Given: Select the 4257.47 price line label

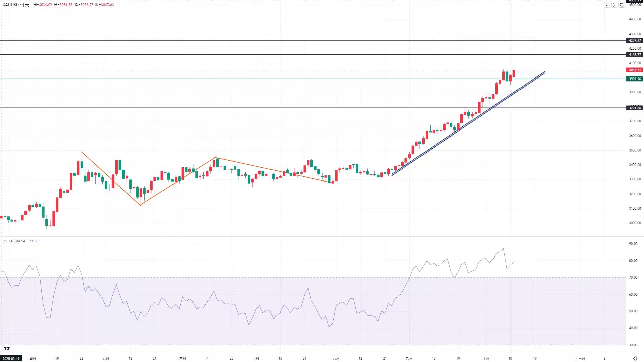Looking at the screenshot, I should 634,40.
